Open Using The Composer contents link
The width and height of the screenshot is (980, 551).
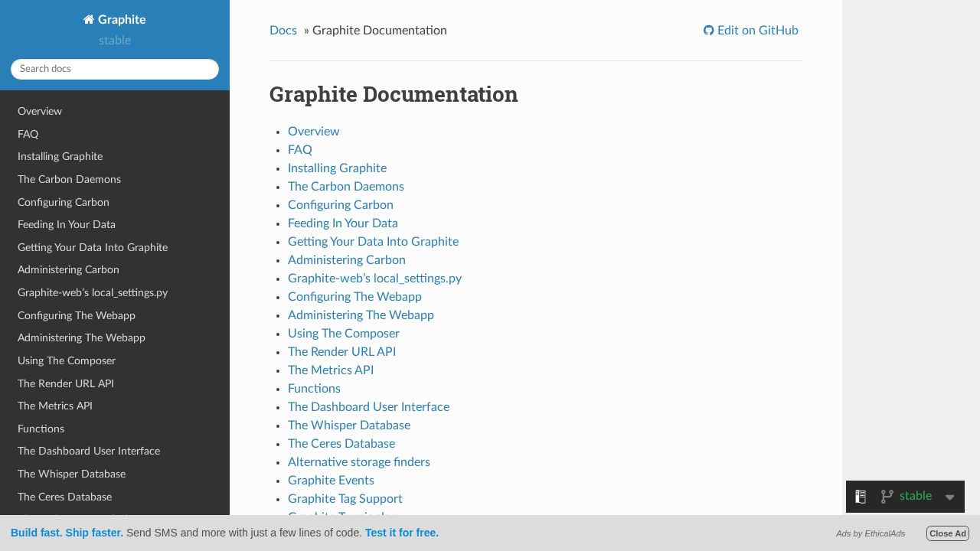(344, 334)
